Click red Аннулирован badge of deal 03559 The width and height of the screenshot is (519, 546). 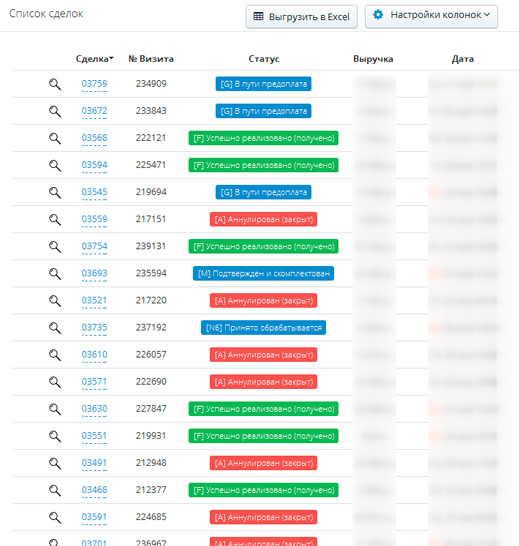click(263, 219)
